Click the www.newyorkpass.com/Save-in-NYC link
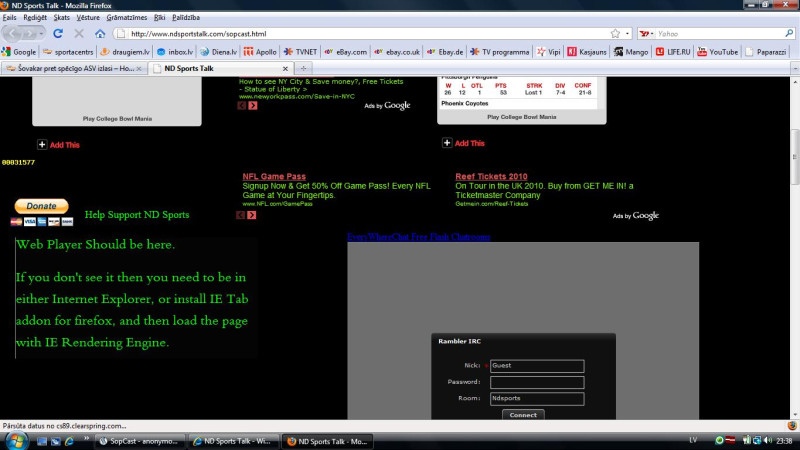The width and height of the screenshot is (800, 450). click(296, 96)
